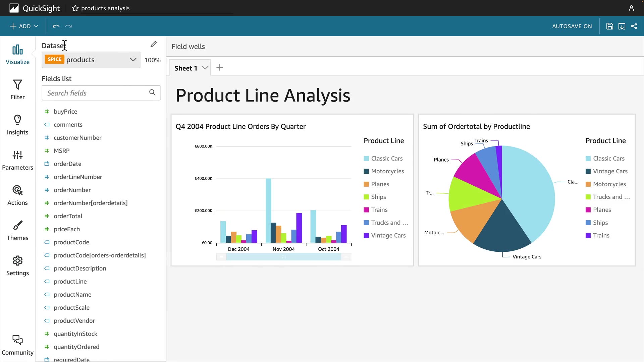Add a new sheet with the plus tab
The width and height of the screenshot is (644, 362).
point(220,68)
